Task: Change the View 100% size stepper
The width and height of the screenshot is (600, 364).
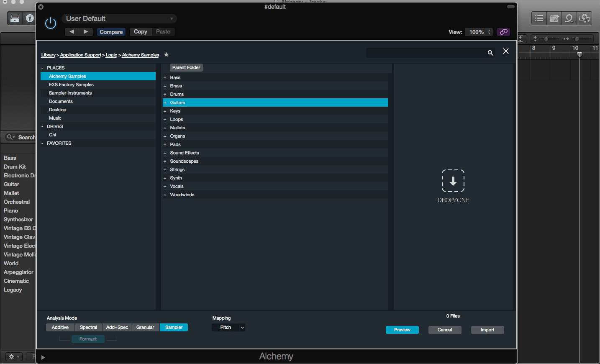Action: [479, 32]
